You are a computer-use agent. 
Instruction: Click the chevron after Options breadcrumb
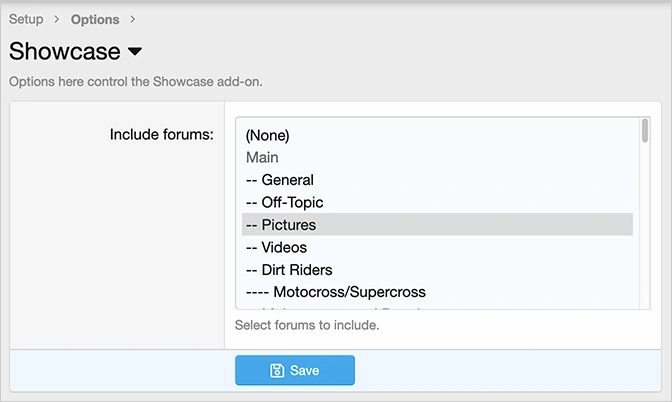(x=133, y=19)
